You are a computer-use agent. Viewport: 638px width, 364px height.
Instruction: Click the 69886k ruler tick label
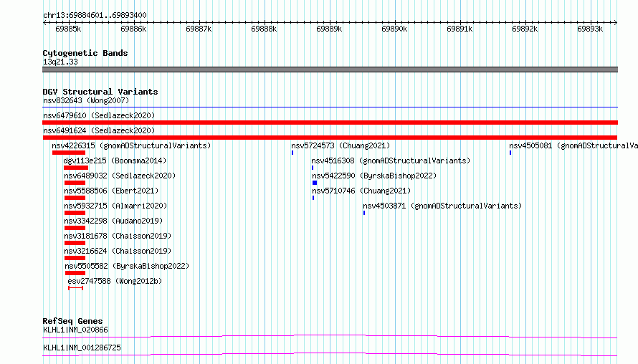point(133,29)
